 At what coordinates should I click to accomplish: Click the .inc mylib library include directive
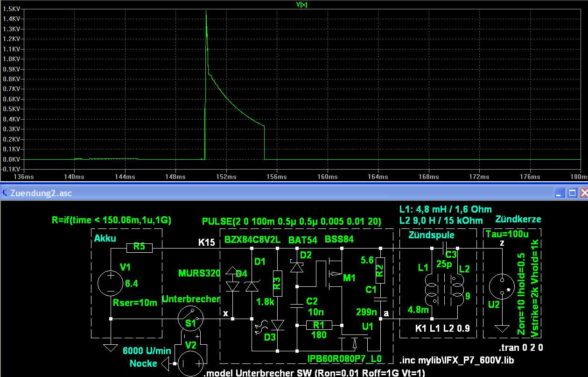(457, 360)
